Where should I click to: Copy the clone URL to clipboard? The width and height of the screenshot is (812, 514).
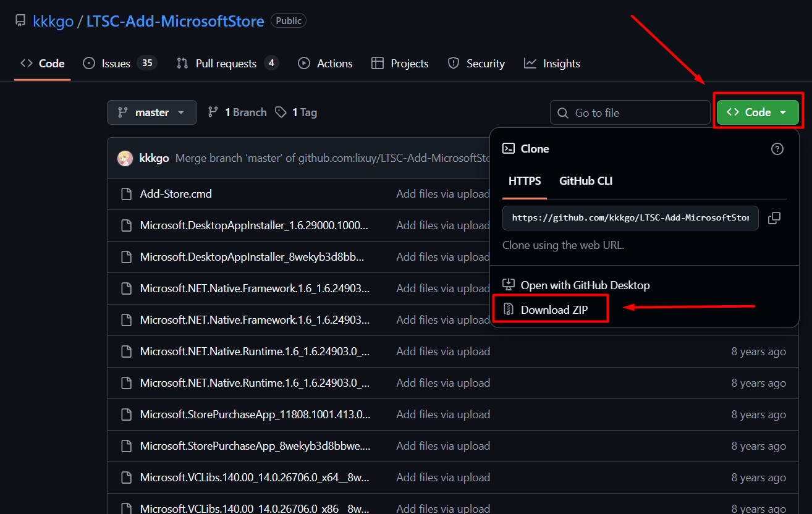[774, 218]
